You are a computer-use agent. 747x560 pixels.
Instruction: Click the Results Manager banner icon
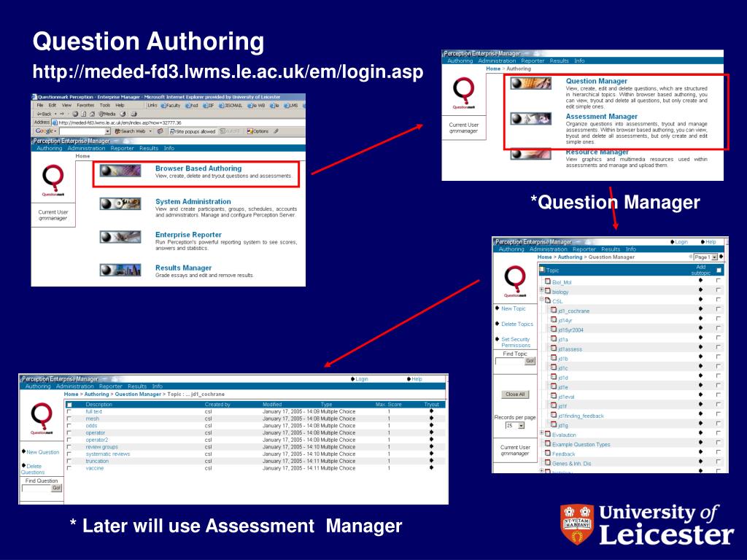pos(120,270)
